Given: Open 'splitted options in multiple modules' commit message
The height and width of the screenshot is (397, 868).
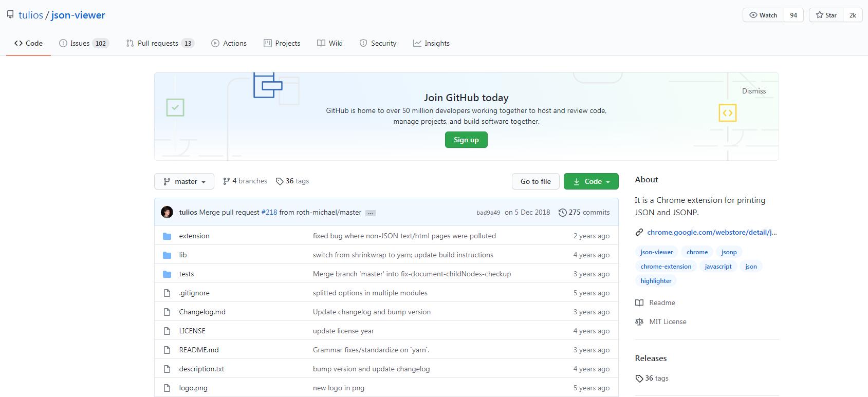Looking at the screenshot, I should [x=370, y=293].
